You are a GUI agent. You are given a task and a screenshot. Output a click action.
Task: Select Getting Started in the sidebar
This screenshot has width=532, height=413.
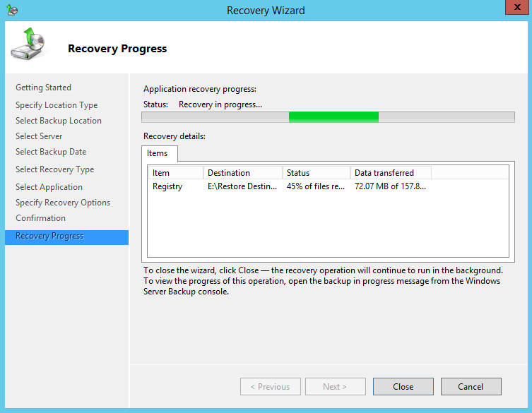coord(43,88)
